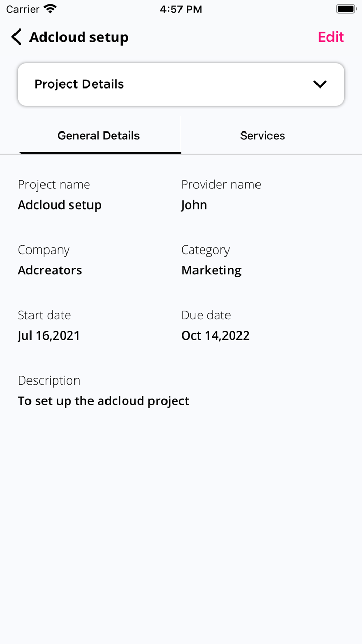Image resolution: width=362 pixels, height=644 pixels.
Task: Expand the Project Details dropdown chevron
Action: (x=320, y=84)
